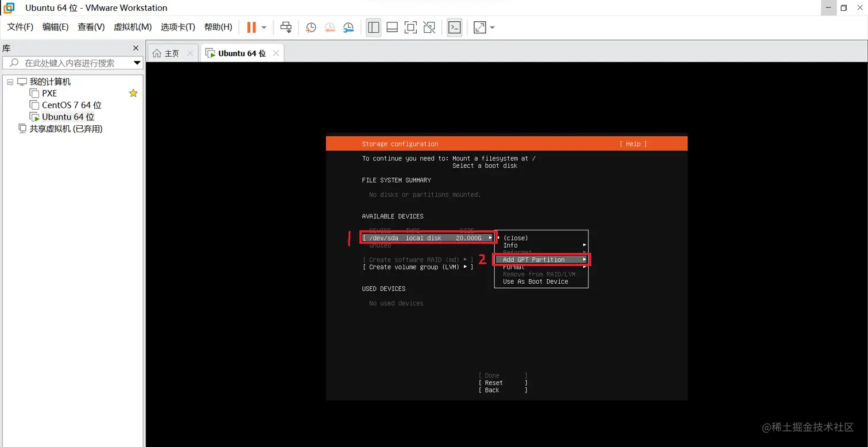Collapse the 我的计算机 tree node
This screenshot has height=447, width=868.
[x=10, y=82]
